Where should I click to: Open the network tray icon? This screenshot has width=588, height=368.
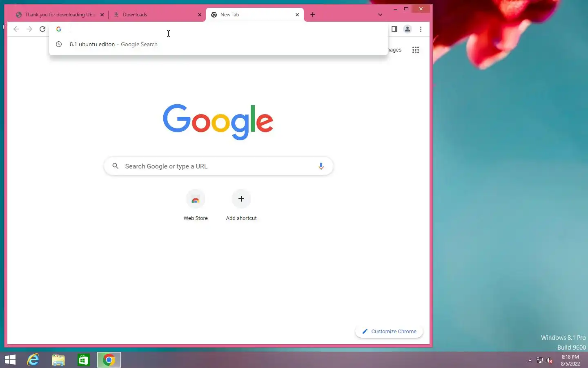click(x=539, y=360)
